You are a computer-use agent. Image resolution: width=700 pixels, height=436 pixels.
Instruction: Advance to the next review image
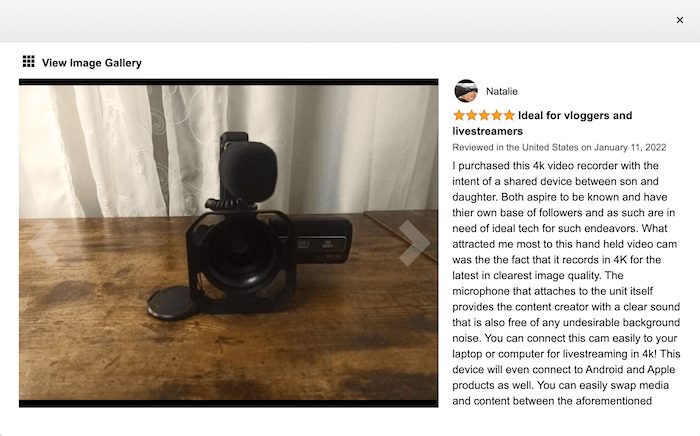[414, 243]
